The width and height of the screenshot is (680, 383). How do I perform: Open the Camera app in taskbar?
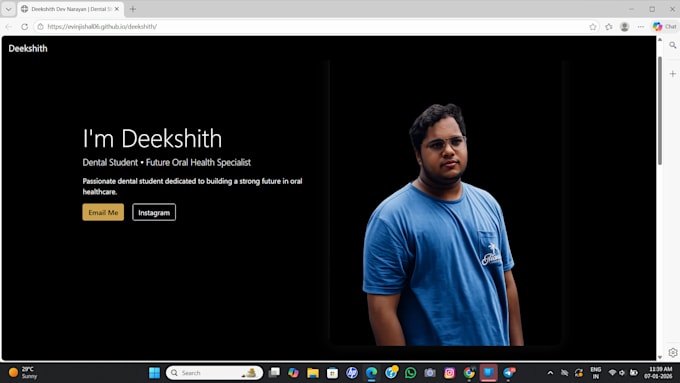[430, 373]
